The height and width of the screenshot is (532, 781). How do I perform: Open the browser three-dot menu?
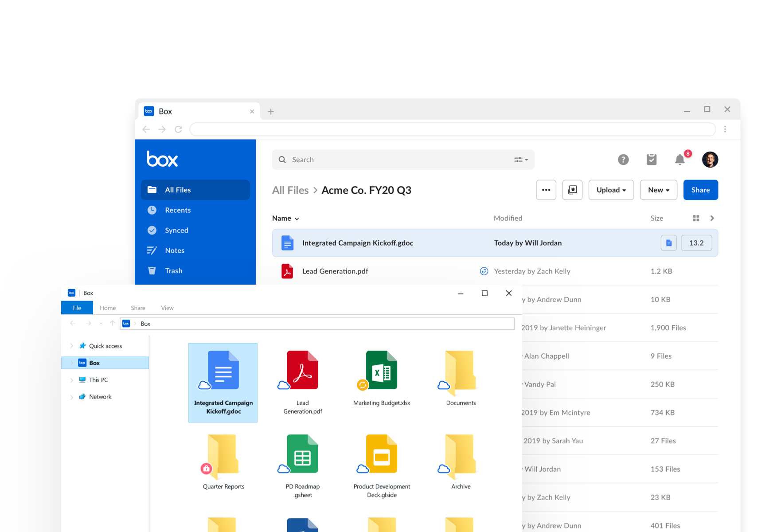pyautogui.click(x=725, y=129)
